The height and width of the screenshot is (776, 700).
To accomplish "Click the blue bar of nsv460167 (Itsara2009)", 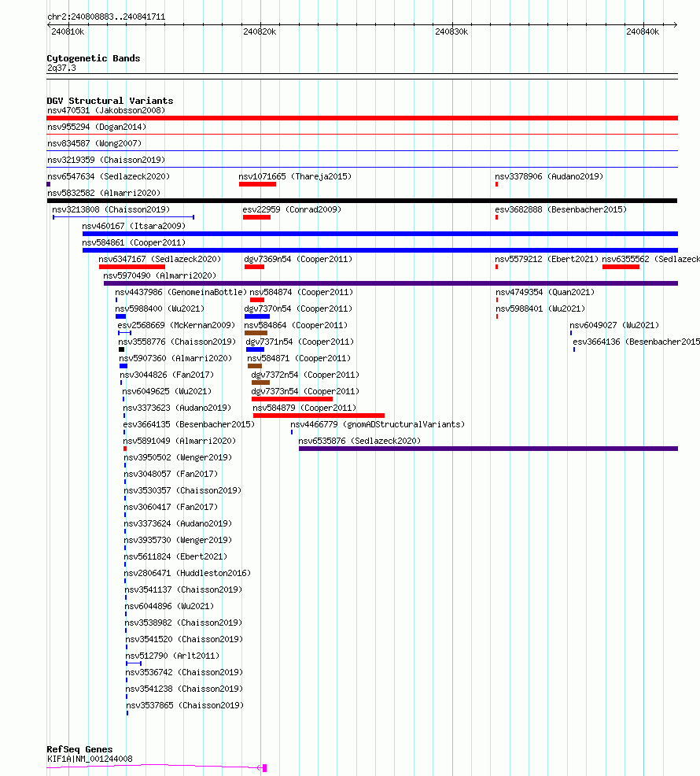I will (x=380, y=234).
